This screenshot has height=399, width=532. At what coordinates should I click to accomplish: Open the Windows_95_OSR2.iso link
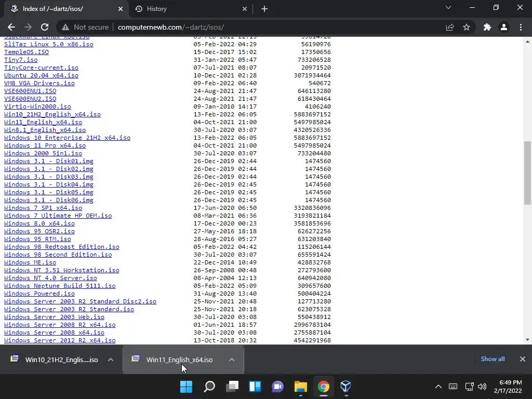point(39,231)
